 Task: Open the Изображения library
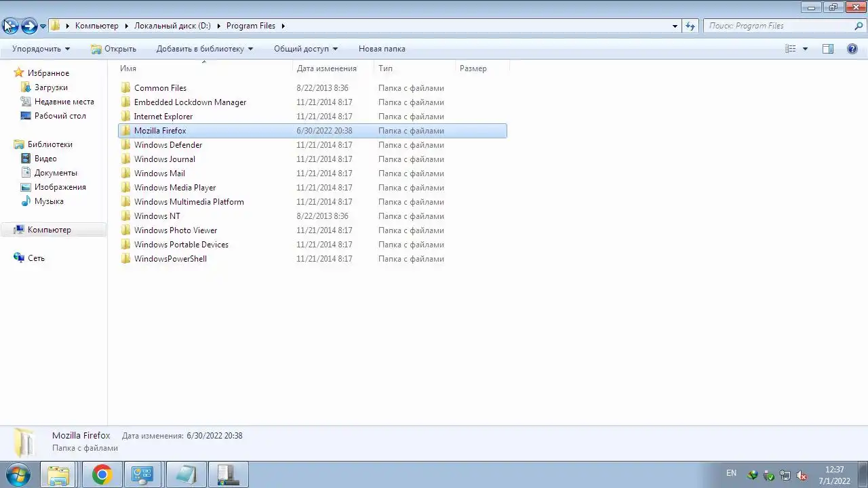(60, 187)
